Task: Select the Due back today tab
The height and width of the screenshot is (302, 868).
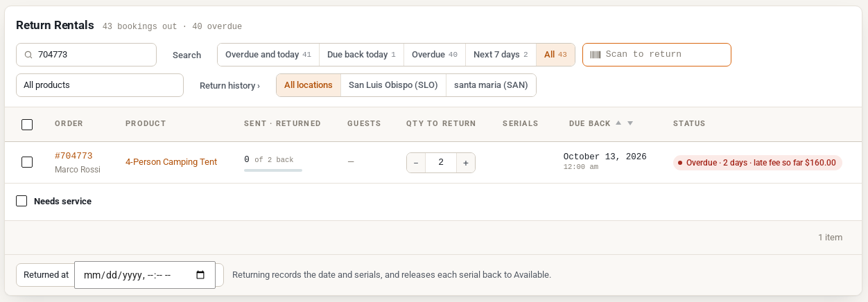Action: pyautogui.click(x=361, y=55)
